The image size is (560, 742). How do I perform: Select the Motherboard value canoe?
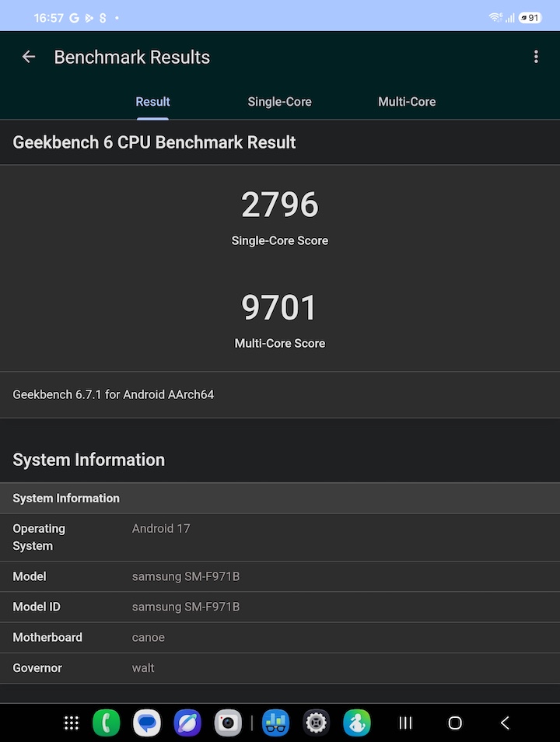click(148, 638)
